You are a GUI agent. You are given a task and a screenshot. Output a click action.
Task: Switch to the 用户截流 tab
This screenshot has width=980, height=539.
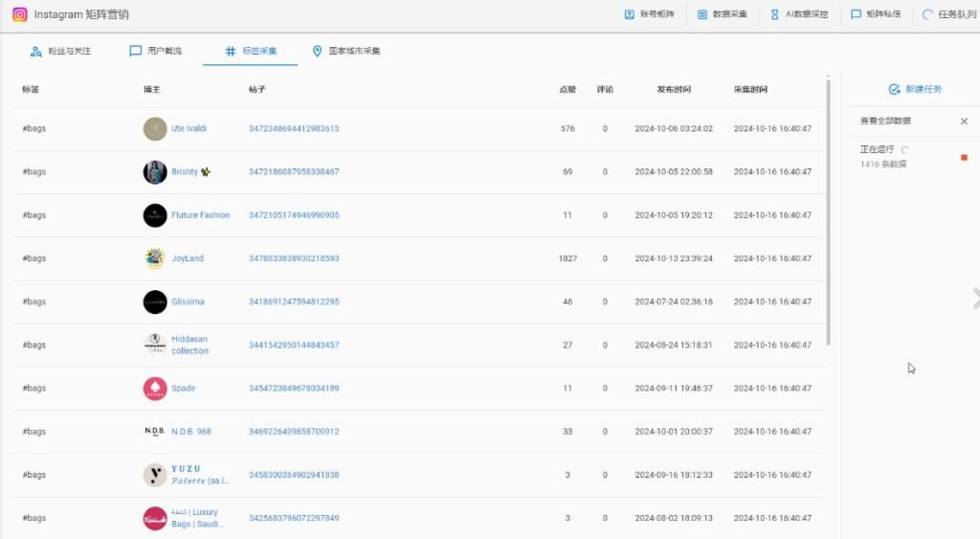(x=156, y=51)
